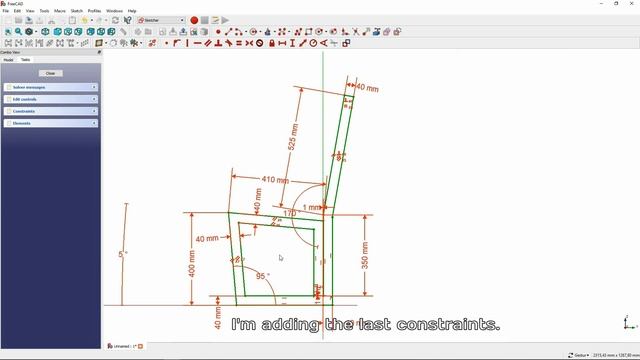Click the Close button in Tasks panel
Image resolution: width=640 pixels, height=360 pixels.
51,73
